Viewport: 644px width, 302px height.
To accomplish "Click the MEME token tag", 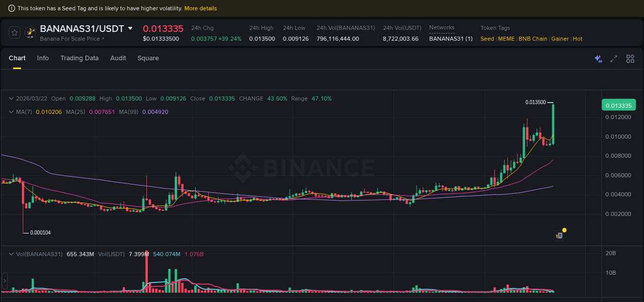I will (506, 39).
